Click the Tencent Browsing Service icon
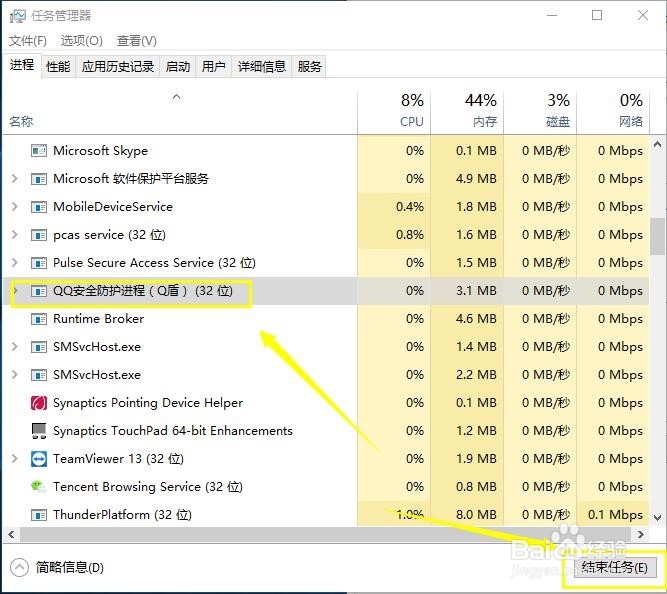 (x=39, y=486)
